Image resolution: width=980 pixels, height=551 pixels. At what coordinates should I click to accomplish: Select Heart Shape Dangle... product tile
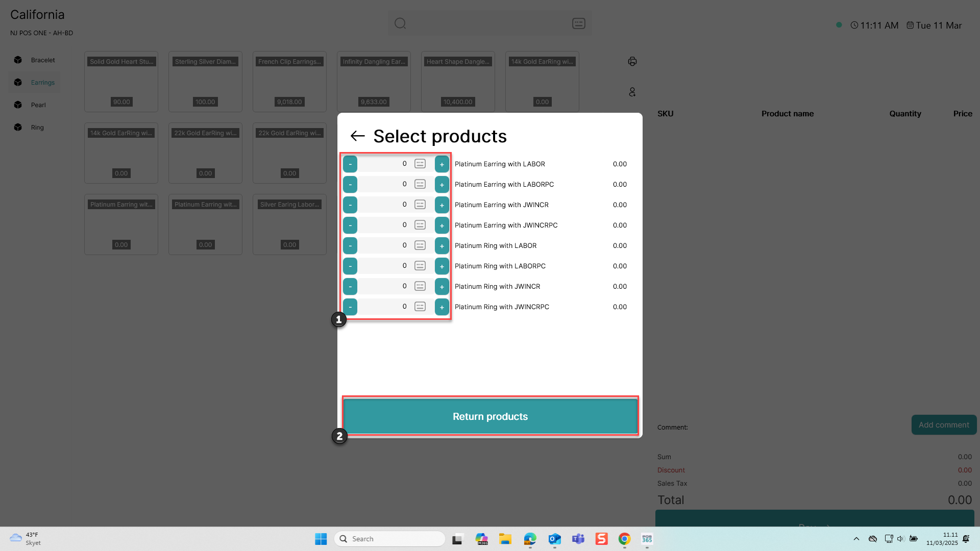[458, 82]
